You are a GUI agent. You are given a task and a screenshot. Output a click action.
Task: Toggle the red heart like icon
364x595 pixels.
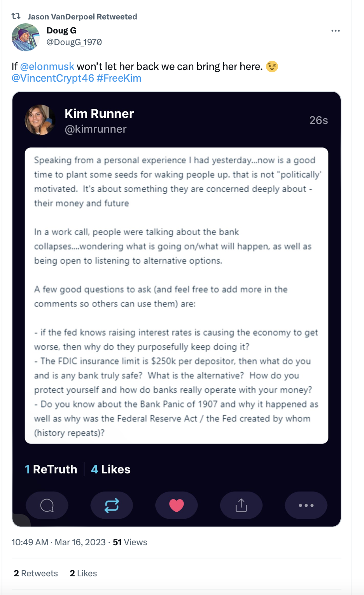(x=177, y=505)
